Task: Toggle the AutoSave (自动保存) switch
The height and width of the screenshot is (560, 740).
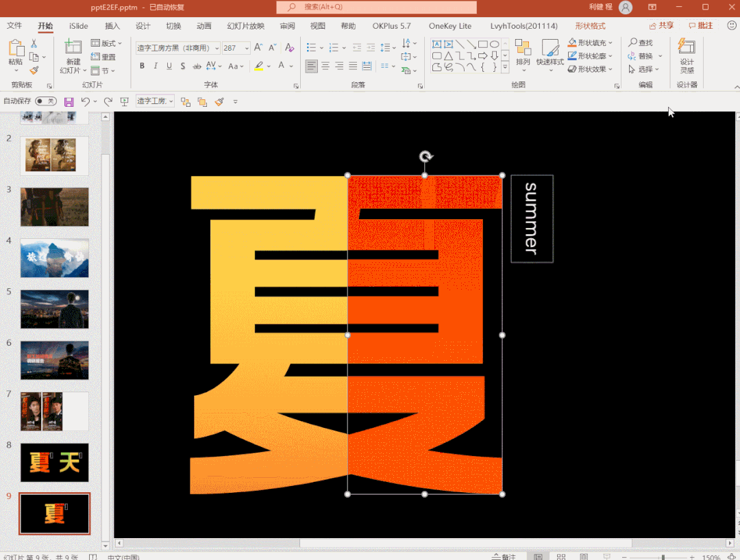Action: tap(46, 101)
